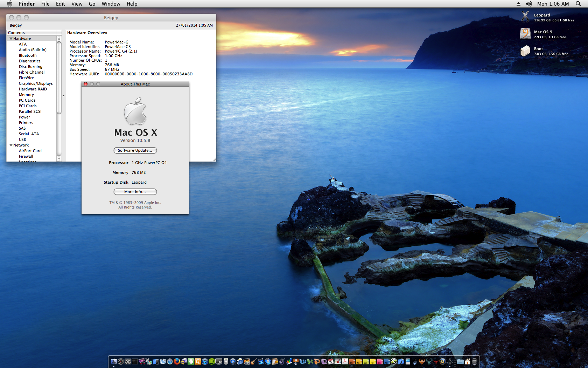
Task: Open Spotlight search in menu bar
Action: [578, 4]
